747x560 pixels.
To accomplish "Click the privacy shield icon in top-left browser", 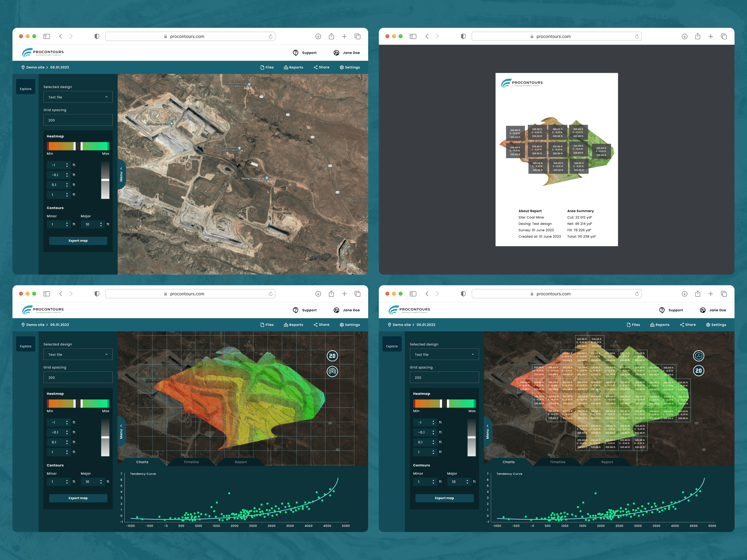I will [x=97, y=36].
